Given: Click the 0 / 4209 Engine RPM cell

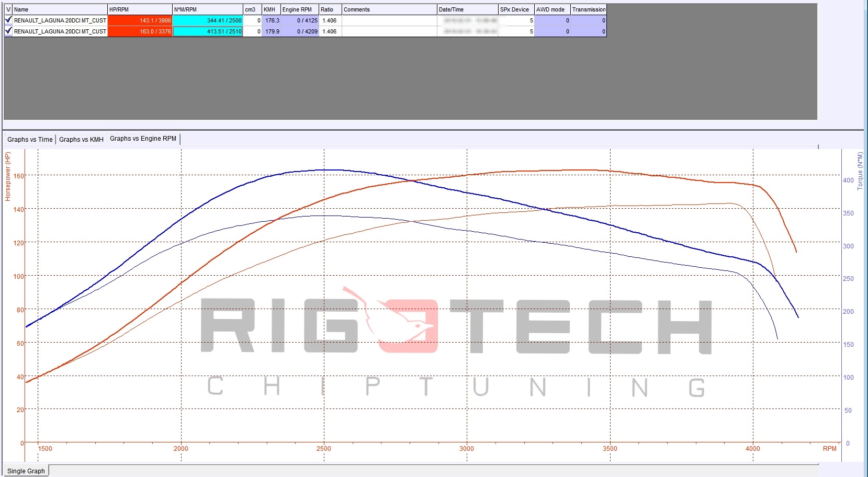Looking at the screenshot, I should [x=300, y=31].
